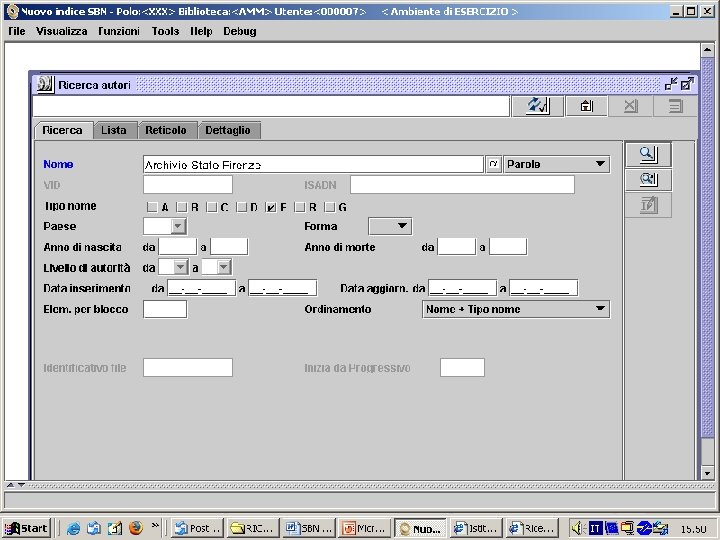Switch to the Post taskbar button
This screenshot has width=720, height=540.
tap(198, 529)
